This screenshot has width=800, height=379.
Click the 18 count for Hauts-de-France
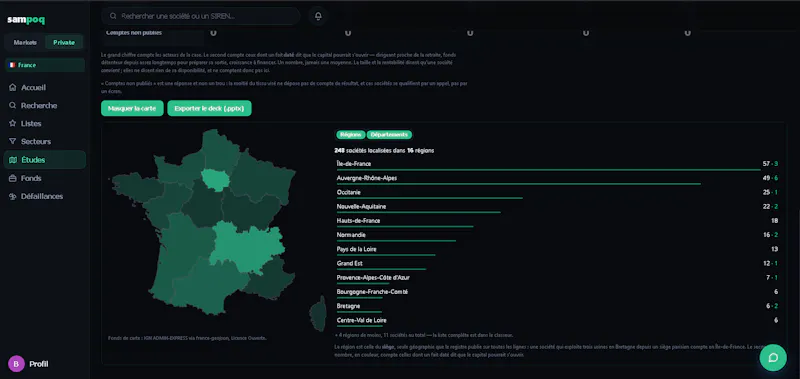[774, 221]
